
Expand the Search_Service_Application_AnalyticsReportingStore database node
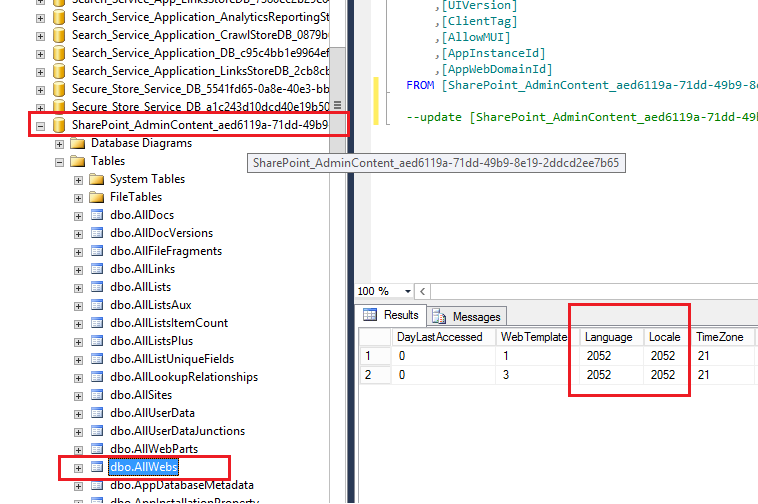coord(41,18)
